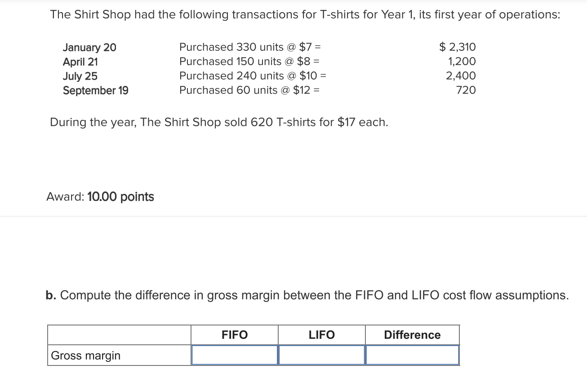
Task: Select the part b instruction text
Action: (307, 295)
